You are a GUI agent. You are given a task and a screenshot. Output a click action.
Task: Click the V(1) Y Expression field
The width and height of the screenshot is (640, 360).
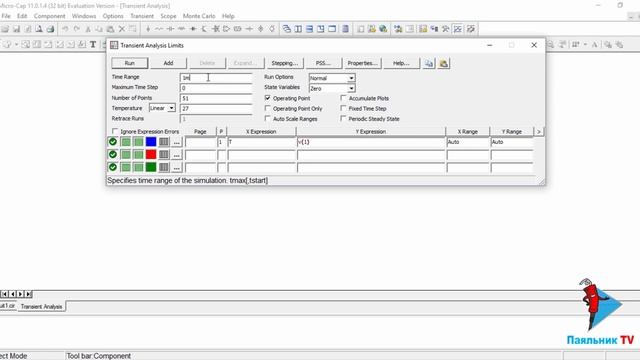[371, 142]
